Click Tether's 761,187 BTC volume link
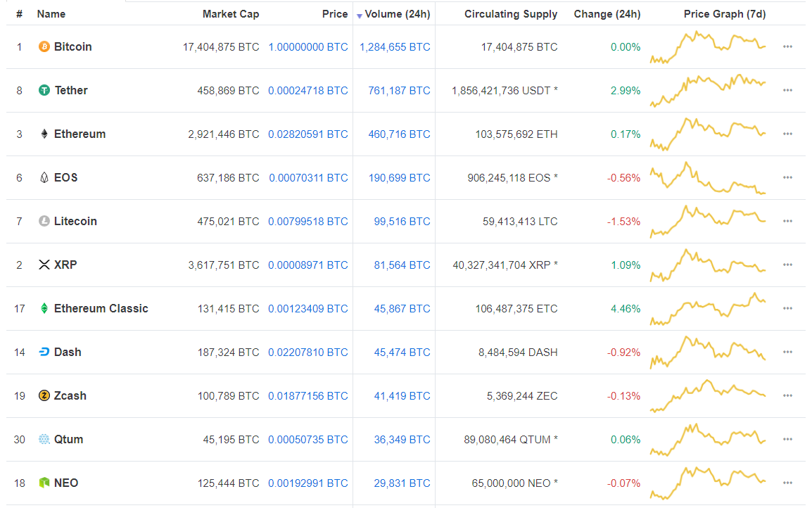 399,91
